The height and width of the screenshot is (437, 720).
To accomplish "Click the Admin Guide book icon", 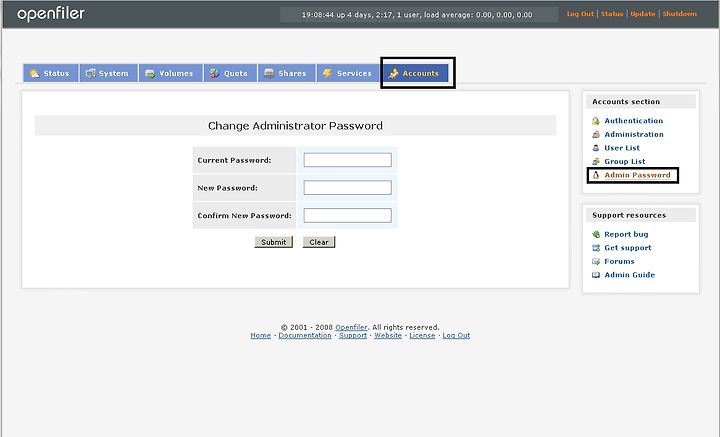I will click(596, 275).
